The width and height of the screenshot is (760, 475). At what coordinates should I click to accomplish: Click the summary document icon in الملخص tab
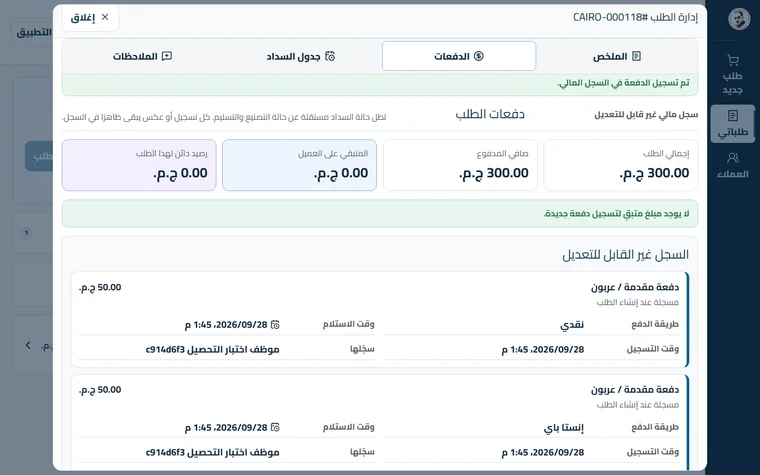pyautogui.click(x=636, y=56)
